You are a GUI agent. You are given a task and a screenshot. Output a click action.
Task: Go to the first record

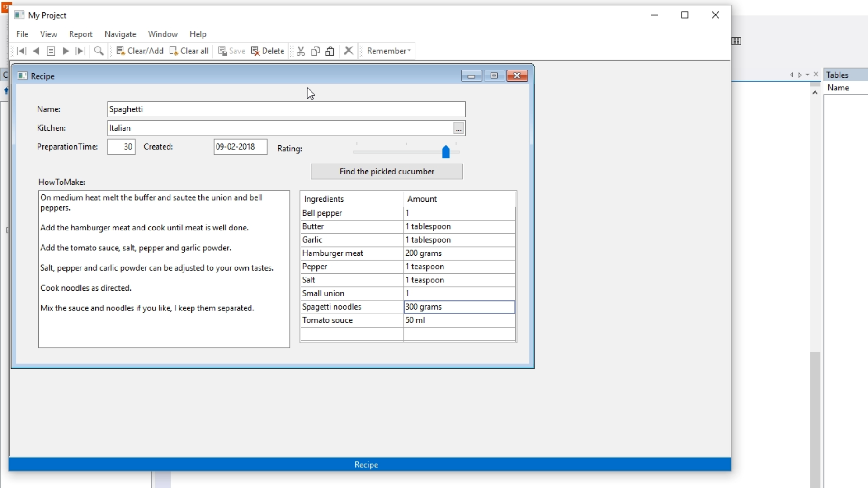[21, 51]
